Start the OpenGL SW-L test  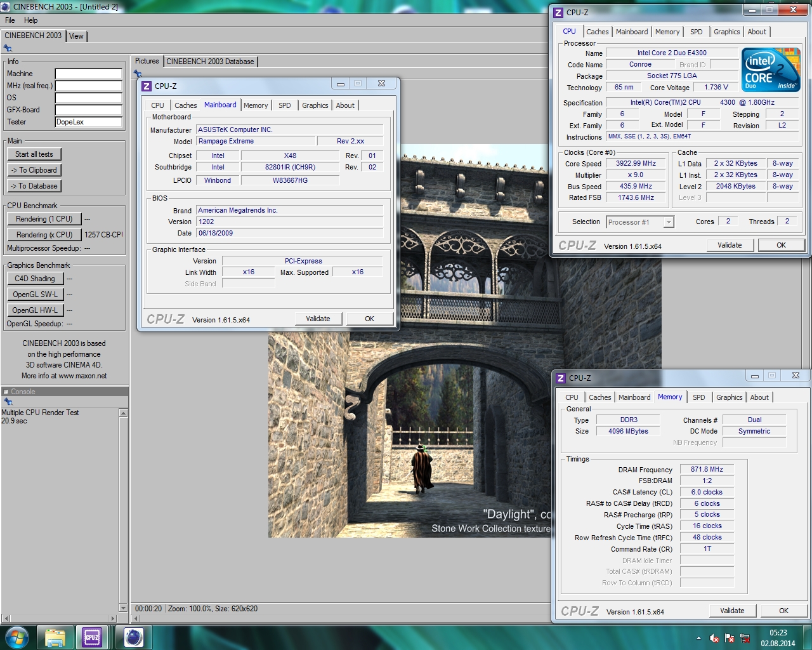tap(35, 295)
